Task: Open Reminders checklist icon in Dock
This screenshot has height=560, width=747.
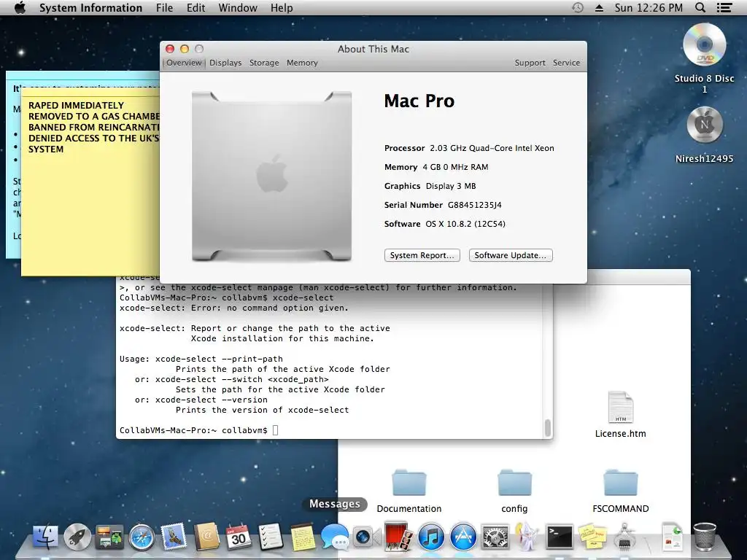Action: click(270, 537)
